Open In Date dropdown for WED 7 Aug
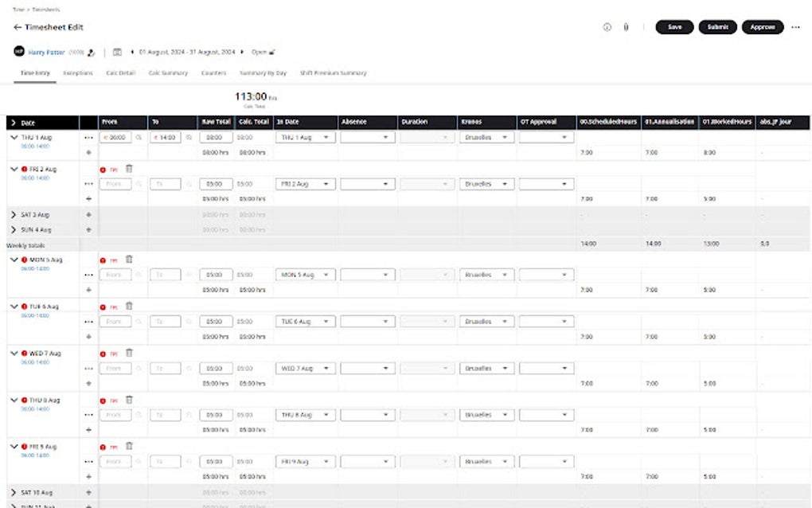Screen dimensions: 812x508 tap(306, 369)
